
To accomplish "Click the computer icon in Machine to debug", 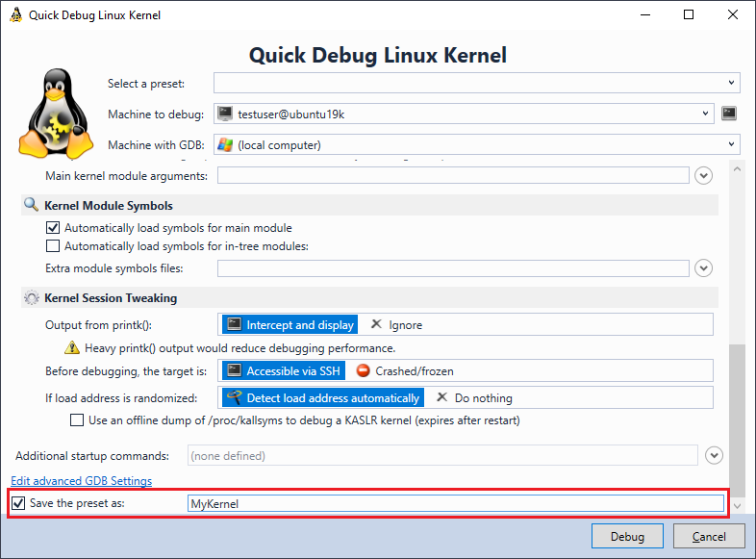I will (x=225, y=114).
